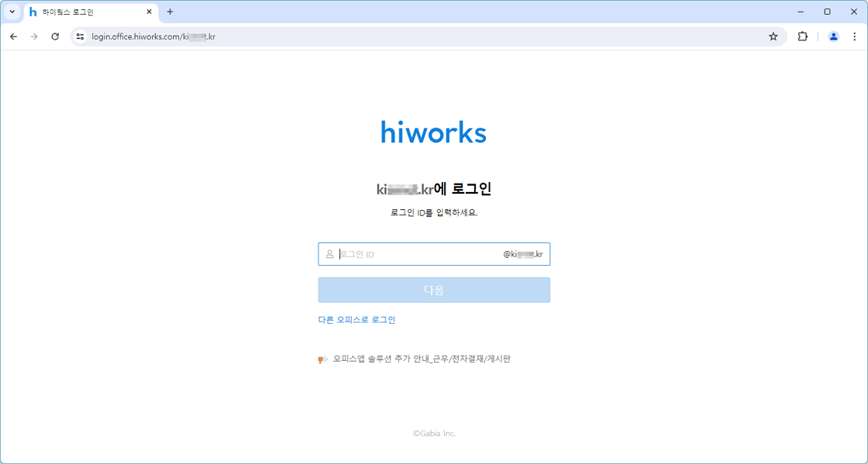The width and height of the screenshot is (868, 464).
Task: Close the browser window
Action: (x=854, y=12)
